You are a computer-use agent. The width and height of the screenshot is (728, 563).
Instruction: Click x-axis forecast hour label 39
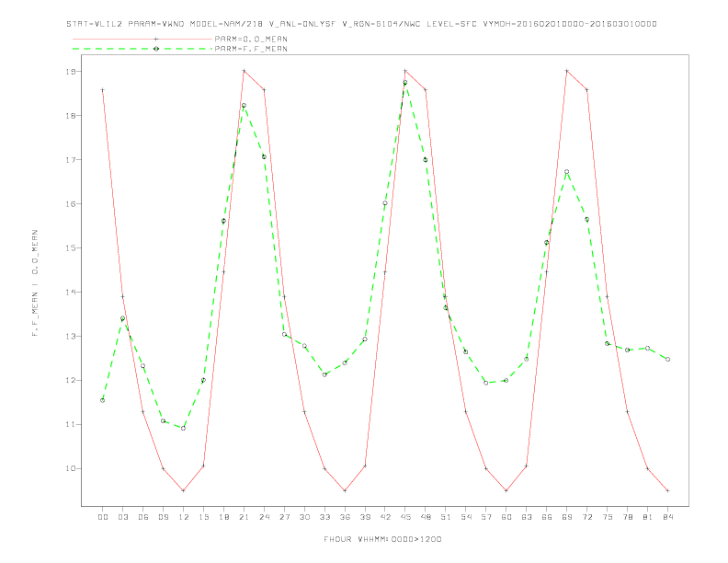[x=365, y=517]
